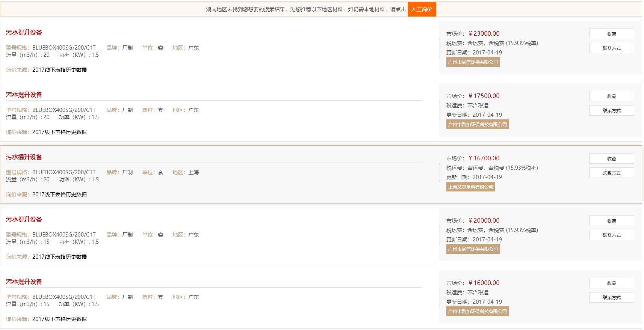Open 污水提升设备 title priced ¥17500.00
The height and width of the screenshot is (330, 644).
pos(24,95)
